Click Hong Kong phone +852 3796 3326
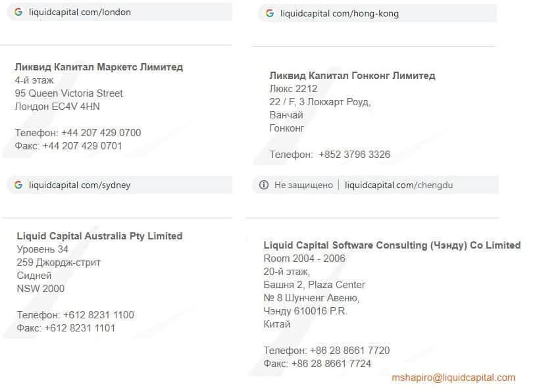Screen dimensions: 537x392 click(354, 155)
